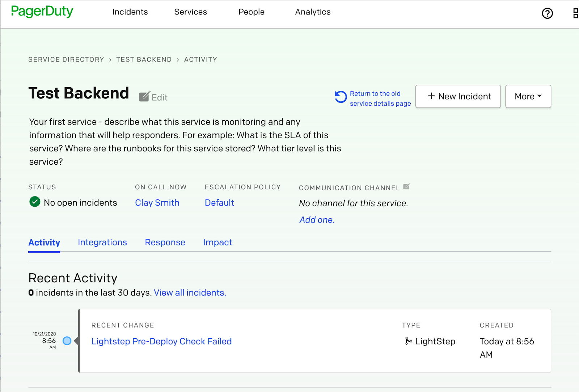The height and width of the screenshot is (392, 579).
Task: Open Lightstep Pre-Deploy Check Failed change
Action: (x=161, y=341)
